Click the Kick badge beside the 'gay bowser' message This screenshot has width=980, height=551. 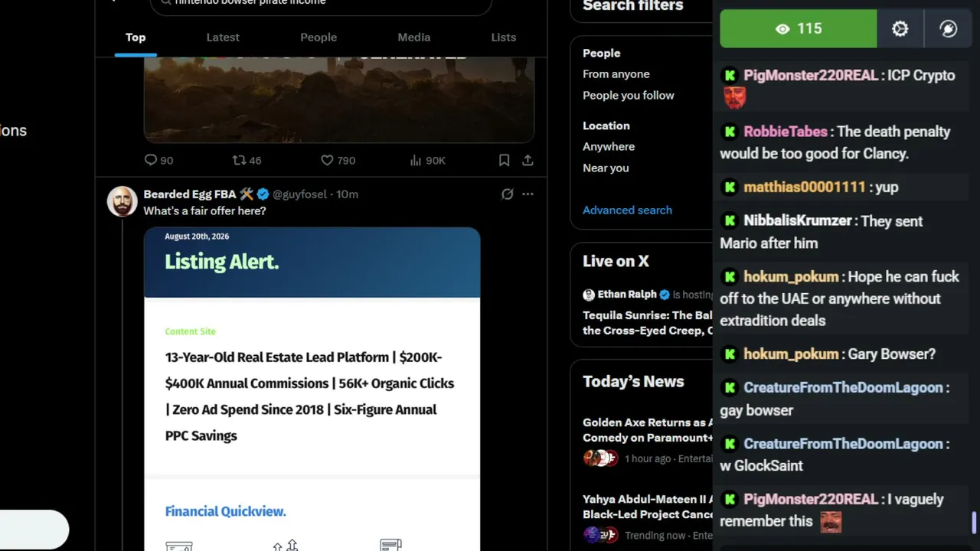click(730, 387)
